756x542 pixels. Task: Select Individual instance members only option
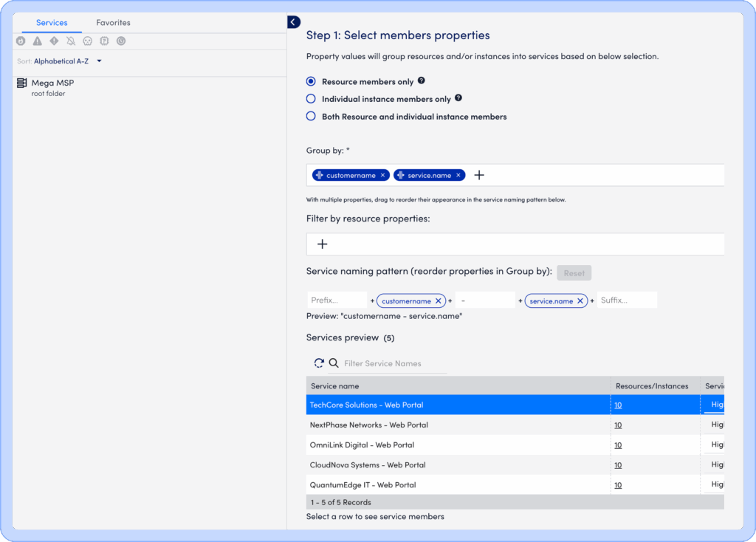pyautogui.click(x=311, y=99)
